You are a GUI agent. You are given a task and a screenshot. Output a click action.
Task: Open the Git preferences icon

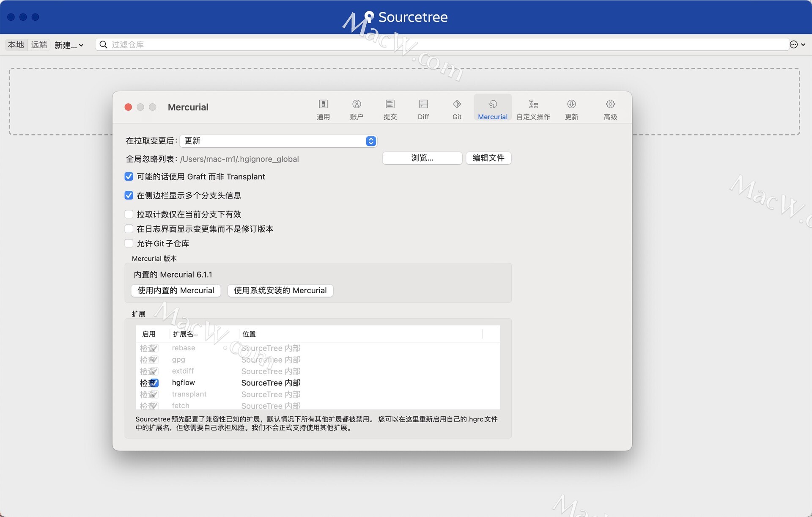(457, 109)
